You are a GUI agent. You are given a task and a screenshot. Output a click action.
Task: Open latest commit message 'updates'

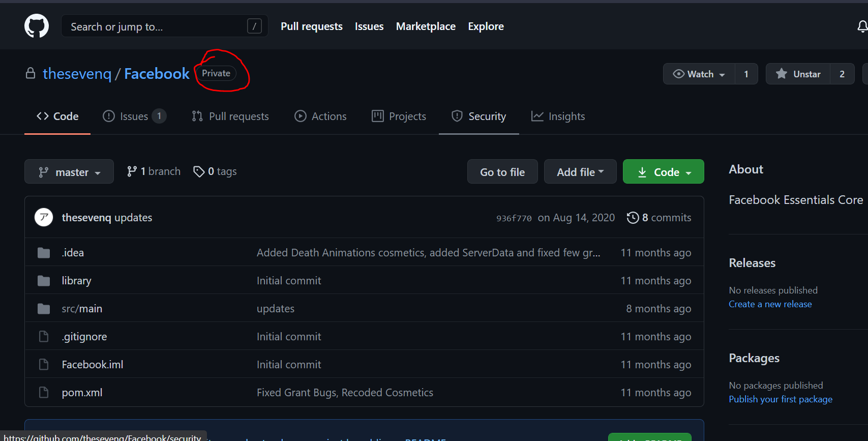click(x=133, y=218)
